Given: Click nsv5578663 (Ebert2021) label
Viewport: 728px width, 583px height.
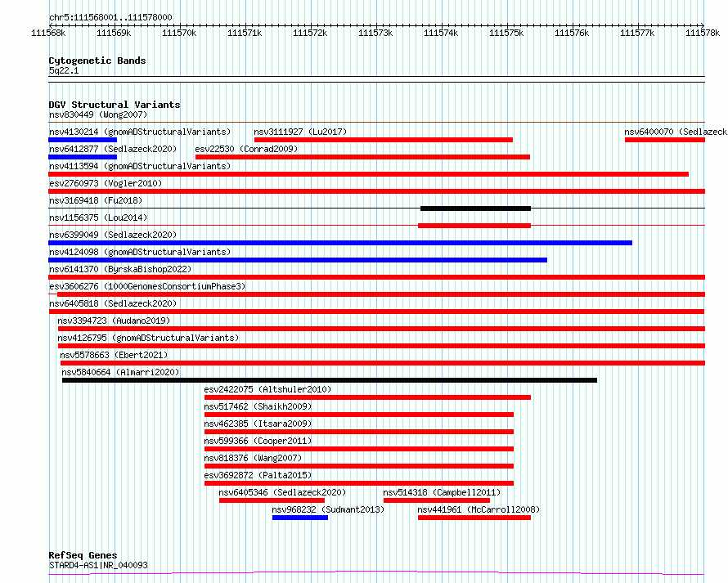Looking at the screenshot, I should pos(114,355).
